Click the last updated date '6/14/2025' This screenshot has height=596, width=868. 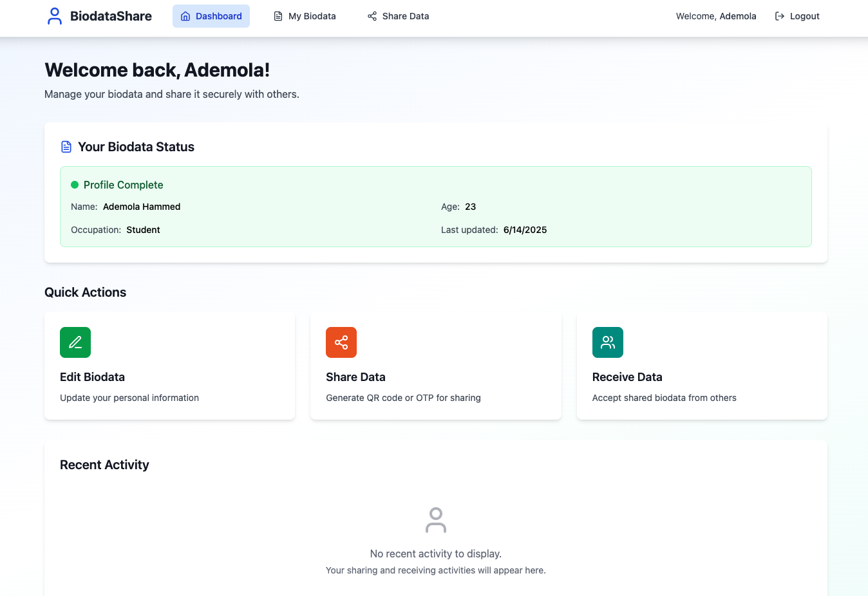(525, 230)
